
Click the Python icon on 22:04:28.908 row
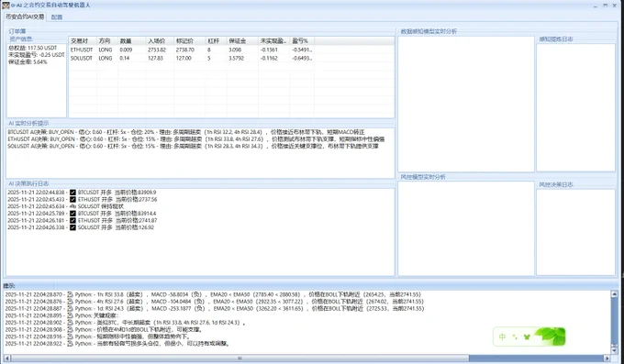click(70, 329)
